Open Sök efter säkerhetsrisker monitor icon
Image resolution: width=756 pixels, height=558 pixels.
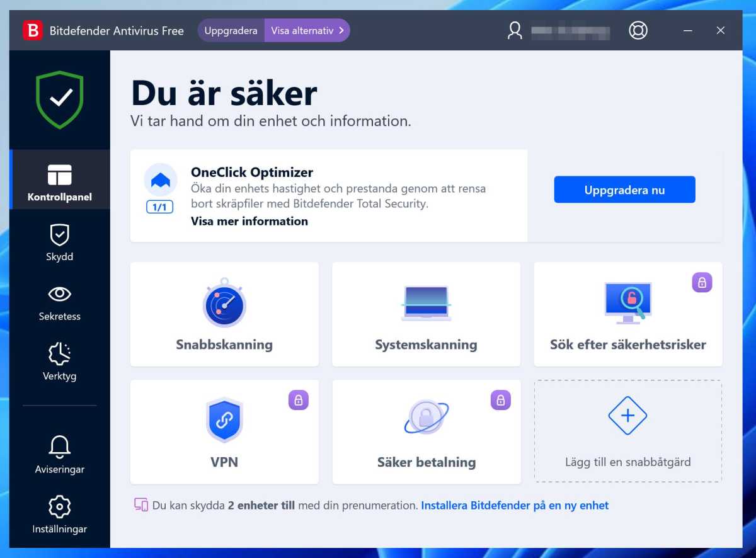(x=627, y=301)
